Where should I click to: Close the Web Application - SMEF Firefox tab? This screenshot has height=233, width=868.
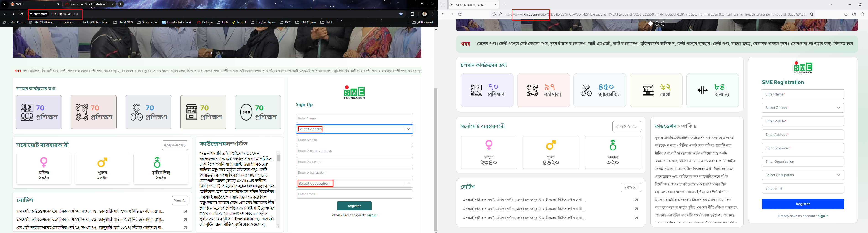[495, 5]
